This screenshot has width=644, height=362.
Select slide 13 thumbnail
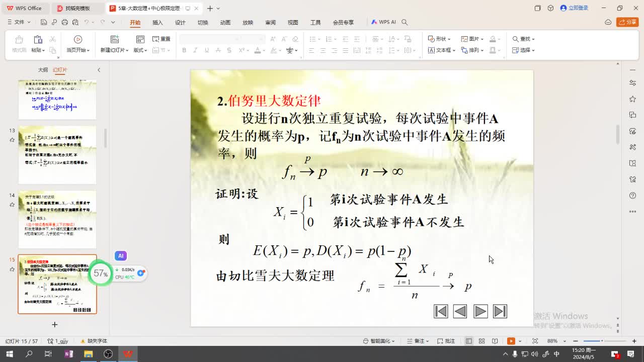[x=57, y=155]
